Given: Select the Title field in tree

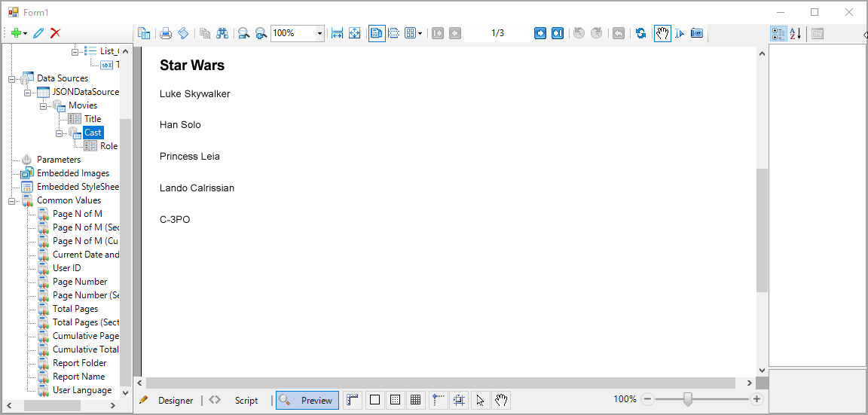Looking at the screenshot, I should pyautogui.click(x=93, y=119).
